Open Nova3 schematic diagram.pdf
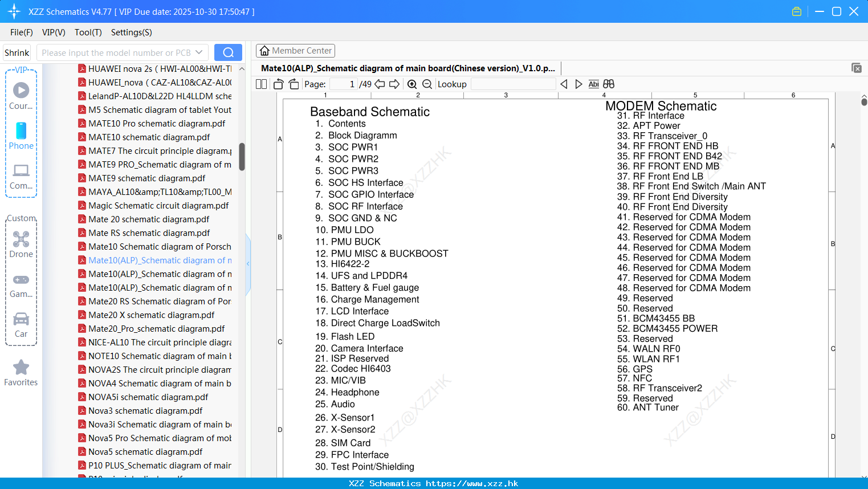Screen dimensions: 868x489 click(x=140, y=410)
